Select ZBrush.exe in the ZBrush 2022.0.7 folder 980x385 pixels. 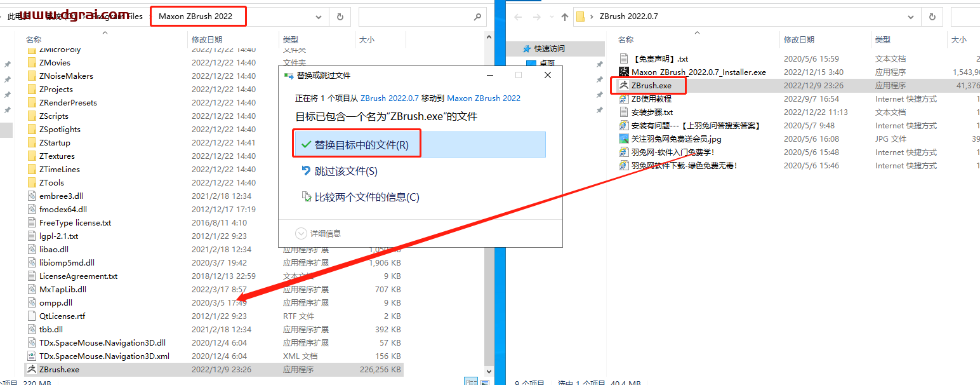tap(651, 86)
